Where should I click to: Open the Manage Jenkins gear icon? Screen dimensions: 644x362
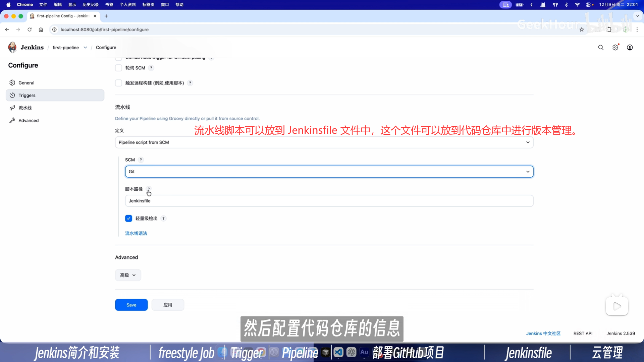(615, 48)
